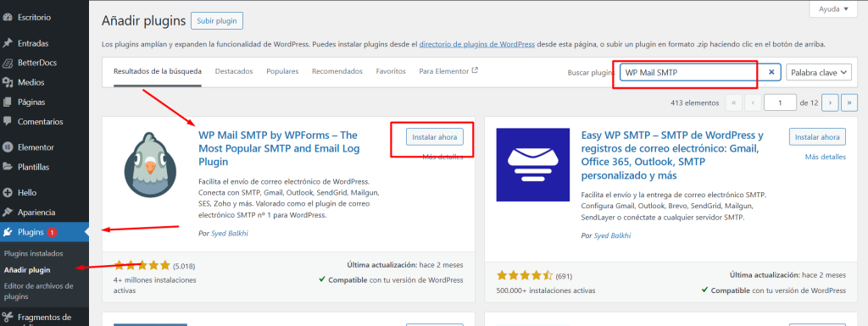Click the Entradas pin icon
The image size is (868, 326).
coord(8,43)
